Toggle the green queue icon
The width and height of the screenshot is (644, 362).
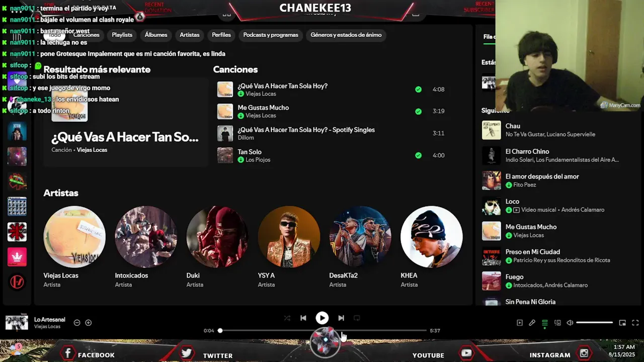544,323
